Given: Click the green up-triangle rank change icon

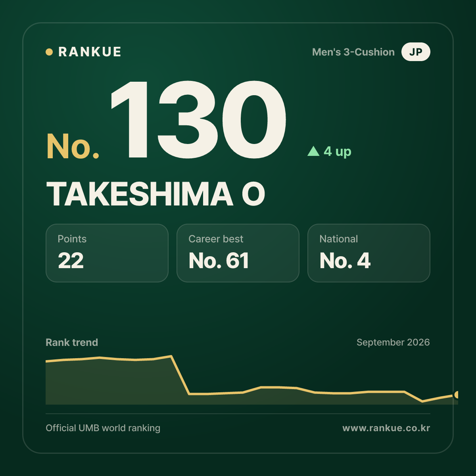Looking at the screenshot, I should click(x=313, y=151).
